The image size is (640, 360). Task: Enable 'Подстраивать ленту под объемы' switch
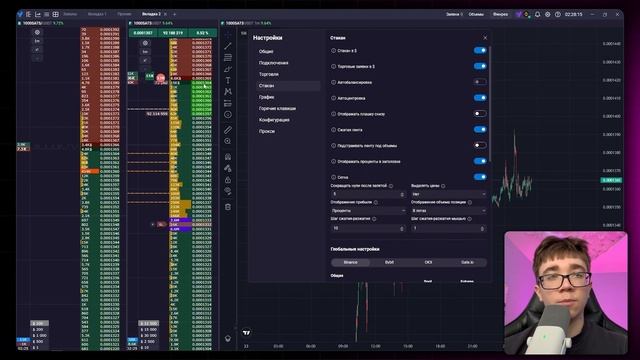pyautogui.click(x=480, y=145)
